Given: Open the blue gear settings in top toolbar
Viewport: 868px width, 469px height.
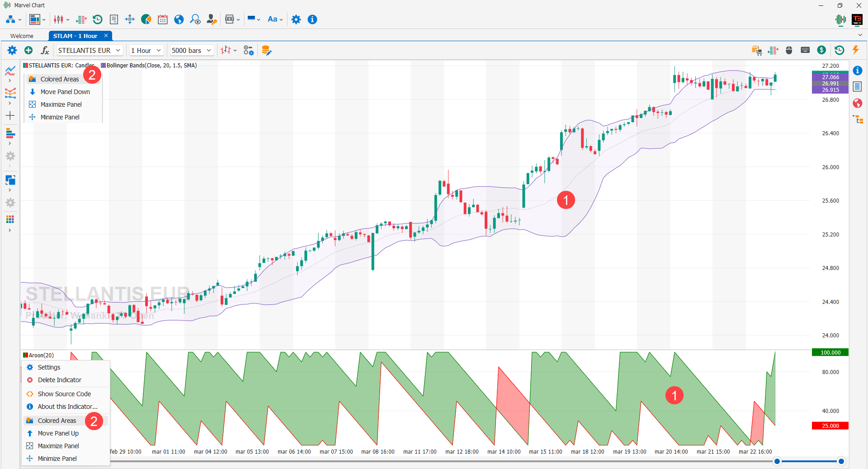Looking at the screenshot, I should tap(296, 19).
